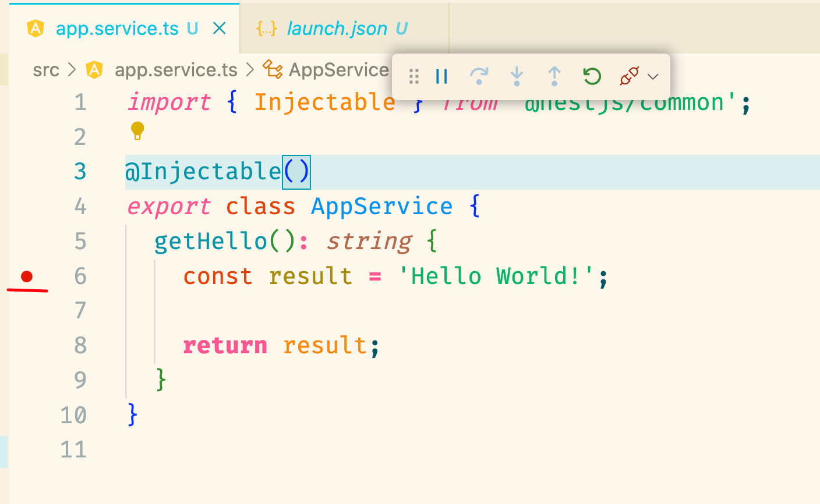Click the 'export' keyword on line 4
This screenshot has height=504, width=820.
(x=169, y=207)
